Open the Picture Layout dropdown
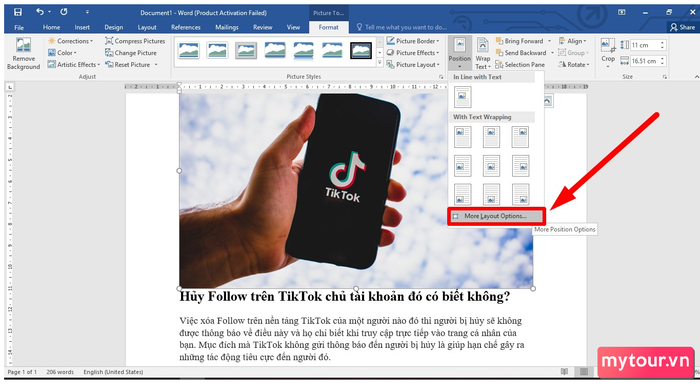Viewport: 700px width, 386px height. click(413, 65)
